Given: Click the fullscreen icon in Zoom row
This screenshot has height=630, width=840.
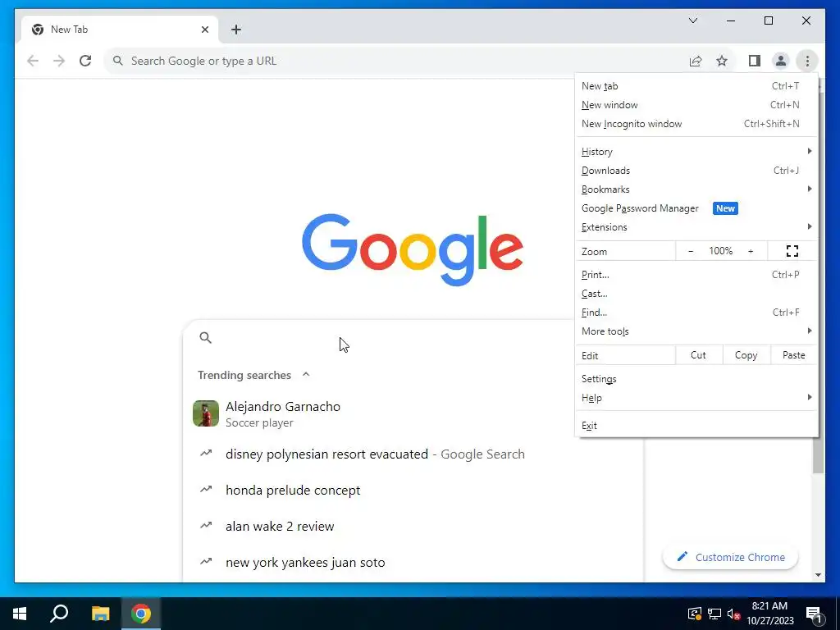Looking at the screenshot, I should pyautogui.click(x=792, y=251).
